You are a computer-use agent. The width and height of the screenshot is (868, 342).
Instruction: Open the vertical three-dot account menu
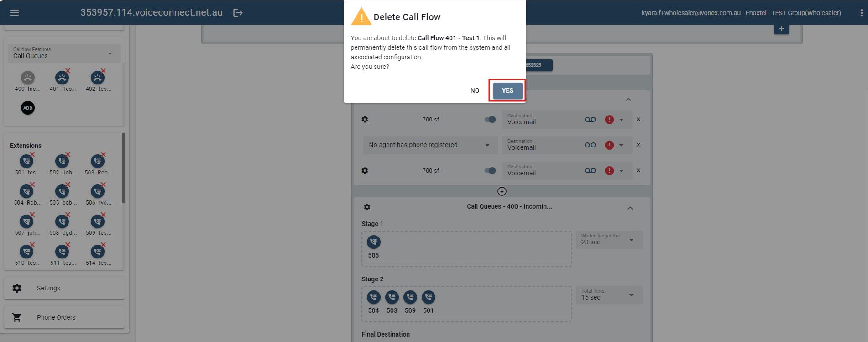point(861,13)
